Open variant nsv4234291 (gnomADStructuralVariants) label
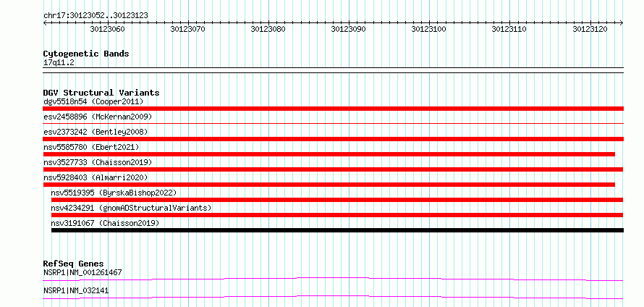 (x=131, y=208)
